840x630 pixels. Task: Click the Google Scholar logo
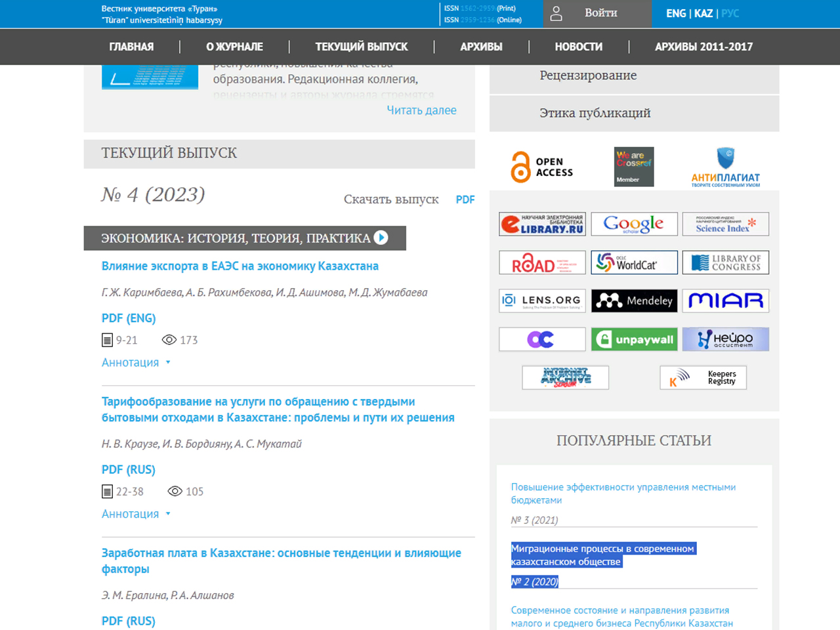(x=634, y=224)
